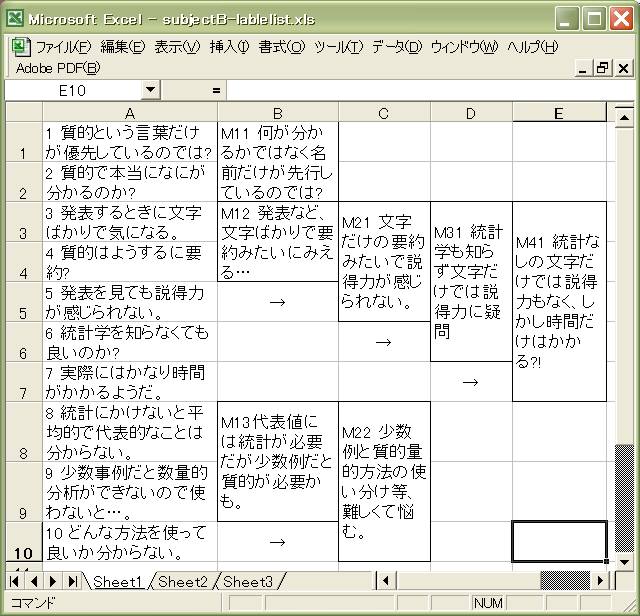The height and width of the screenshot is (616, 640).
Task: Close the workbook document window
Action: click(623, 68)
